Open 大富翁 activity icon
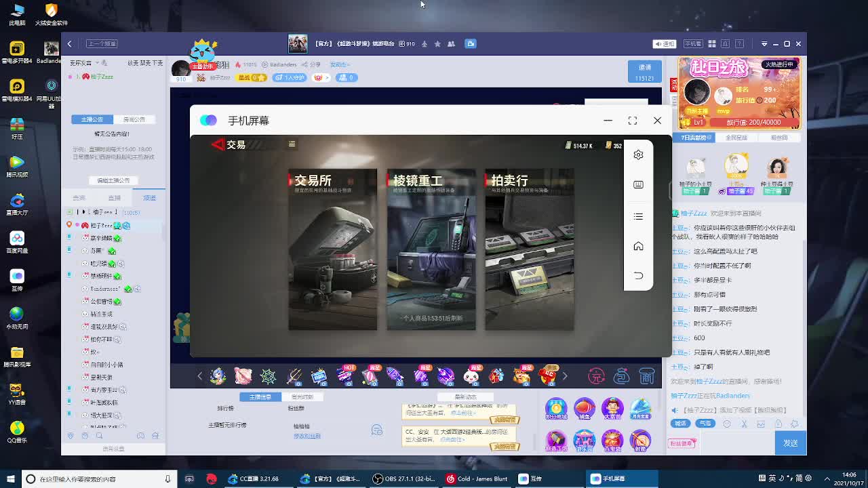868x488 pixels. coord(612,409)
